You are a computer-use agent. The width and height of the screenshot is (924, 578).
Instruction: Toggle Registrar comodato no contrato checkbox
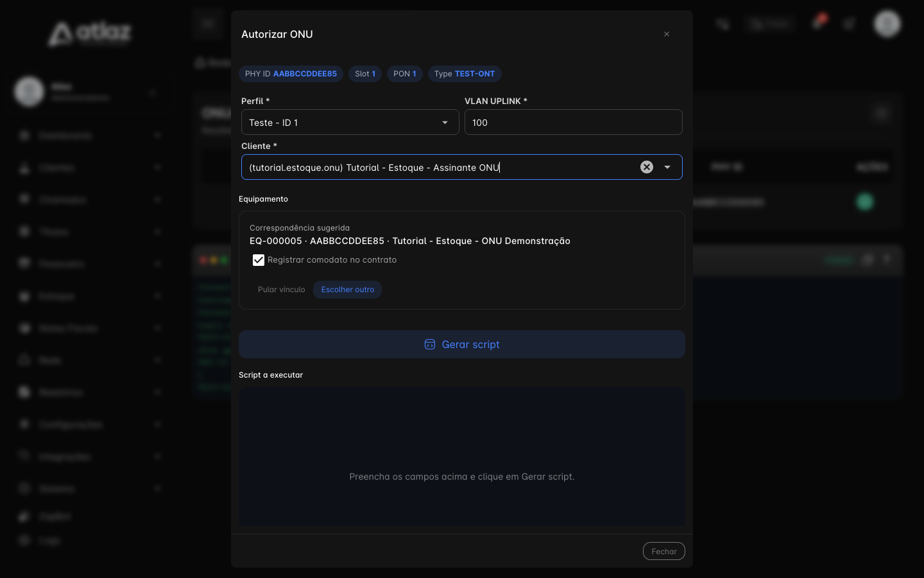259,260
